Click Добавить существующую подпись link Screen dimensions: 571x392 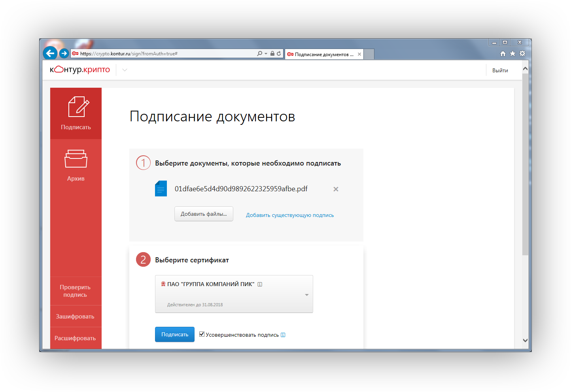290,215
